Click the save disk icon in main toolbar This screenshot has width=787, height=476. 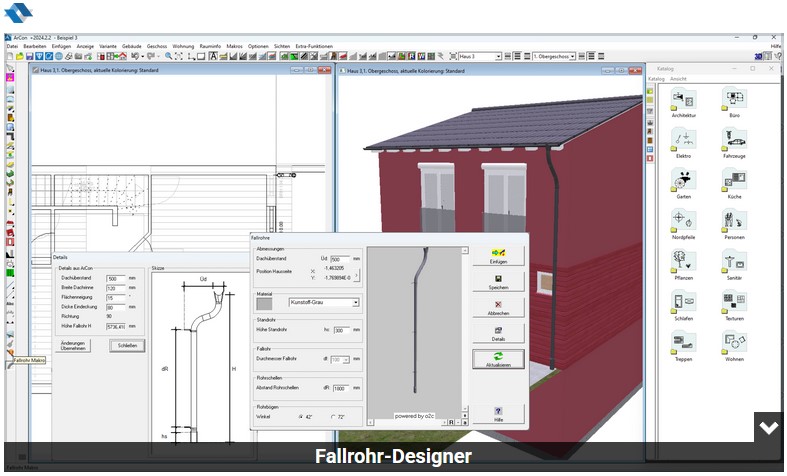29,56
